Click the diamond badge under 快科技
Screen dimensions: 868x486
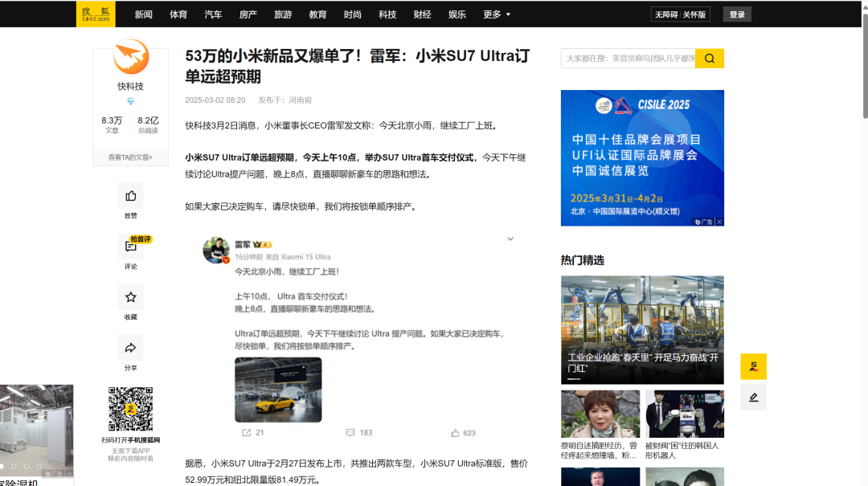tap(131, 101)
